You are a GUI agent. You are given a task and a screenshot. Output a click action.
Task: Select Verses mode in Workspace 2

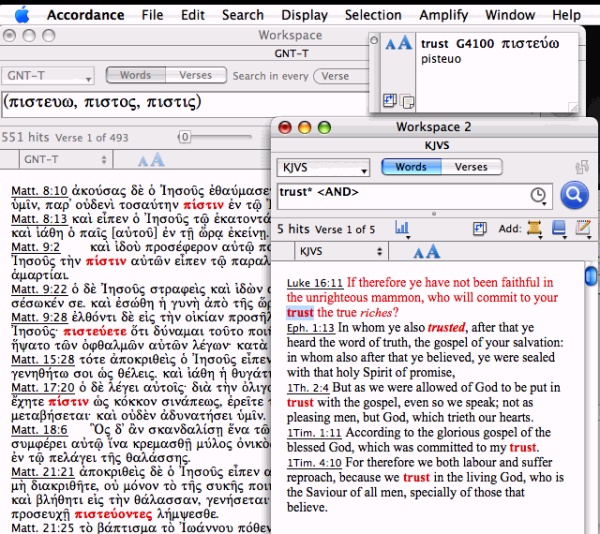(471, 167)
